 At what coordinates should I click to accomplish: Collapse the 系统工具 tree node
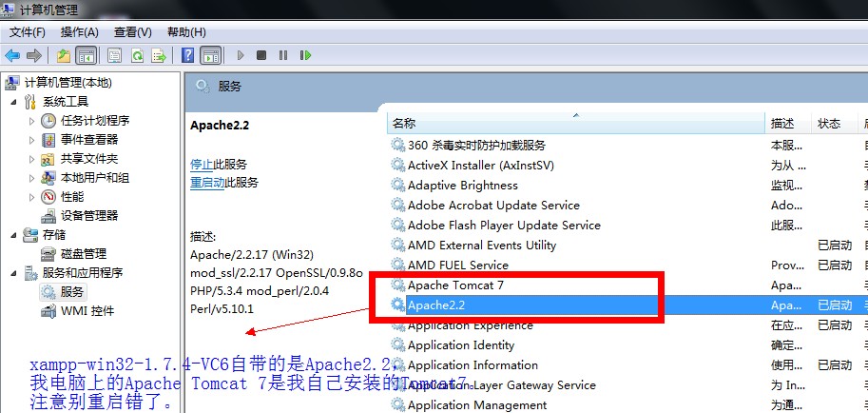[x=13, y=102]
